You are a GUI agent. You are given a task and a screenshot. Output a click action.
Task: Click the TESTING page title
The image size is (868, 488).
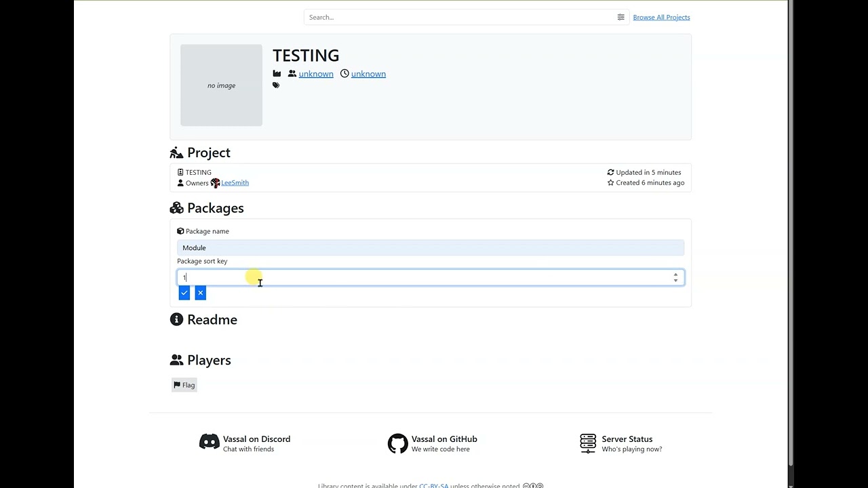[x=306, y=56]
